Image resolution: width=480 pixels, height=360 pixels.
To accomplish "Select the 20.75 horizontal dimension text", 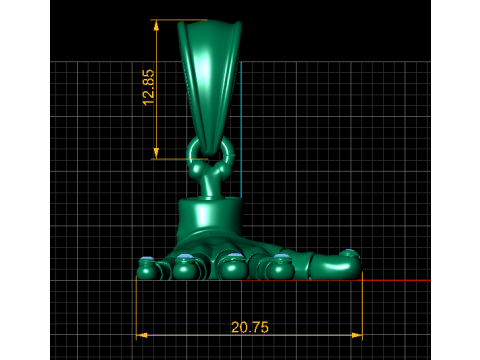I will coord(250,327).
